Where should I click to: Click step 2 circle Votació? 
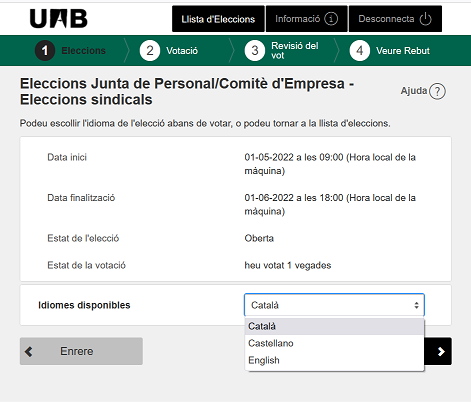click(150, 51)
